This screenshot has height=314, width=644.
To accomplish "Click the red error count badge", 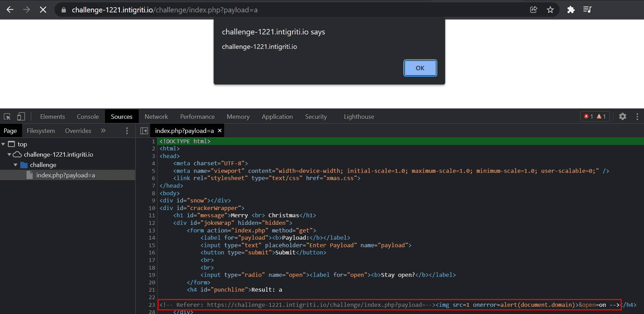I will tap(589, 117).
